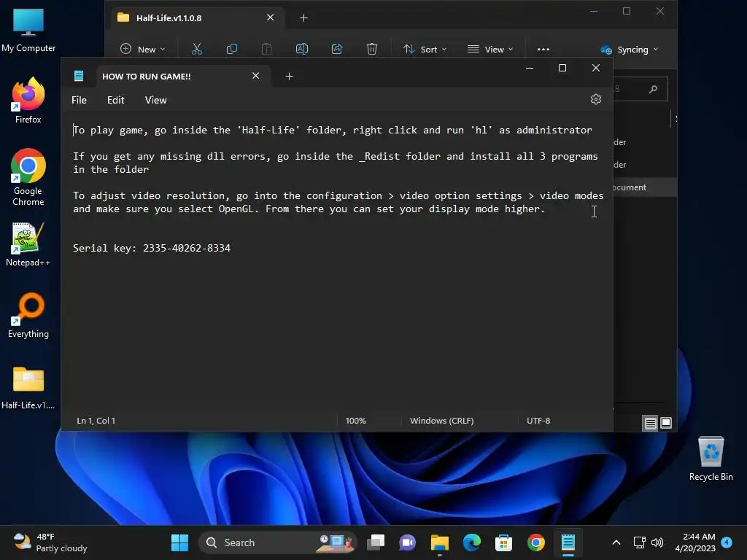Click the Share icon in Explorer toolbar

[x=337, y=49]
